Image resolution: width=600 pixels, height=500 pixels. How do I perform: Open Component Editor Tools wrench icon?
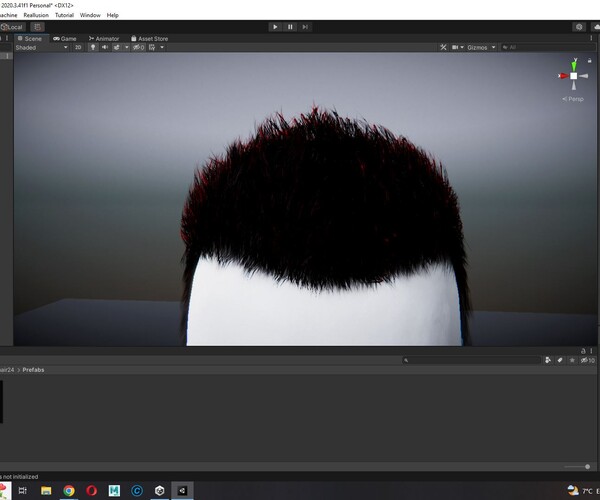443,47
